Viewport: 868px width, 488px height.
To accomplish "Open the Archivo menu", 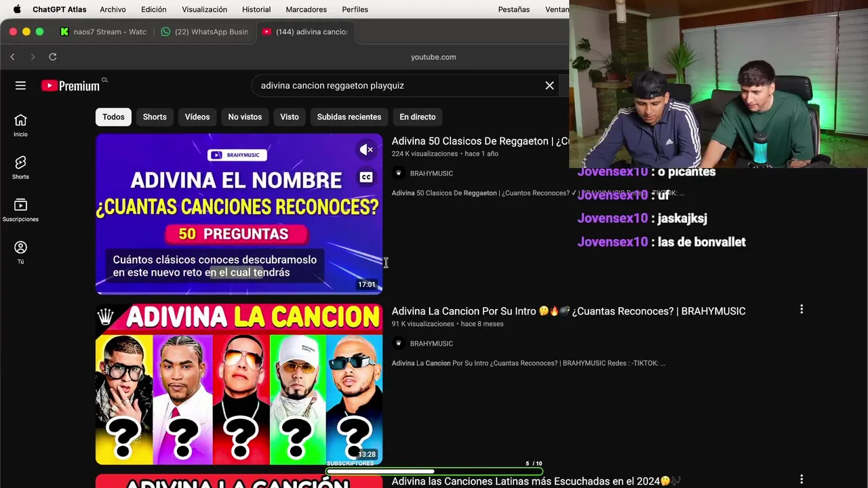I will (113, 9).
